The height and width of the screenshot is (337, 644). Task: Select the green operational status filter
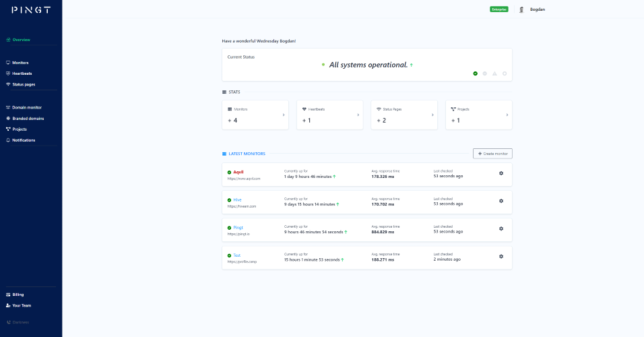pos(475,73)
